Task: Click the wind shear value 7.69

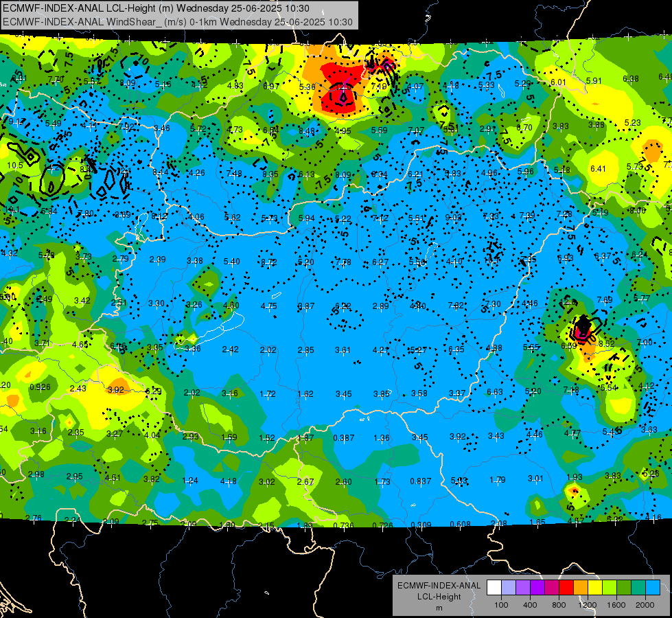Action: pyautogui.click(x=605, y=300)
